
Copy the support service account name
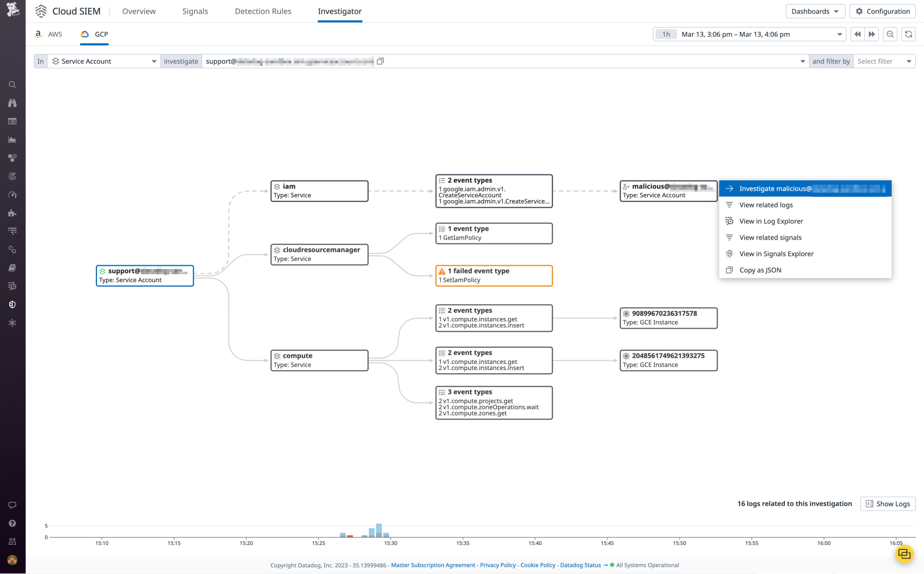[x=380, y=61]
